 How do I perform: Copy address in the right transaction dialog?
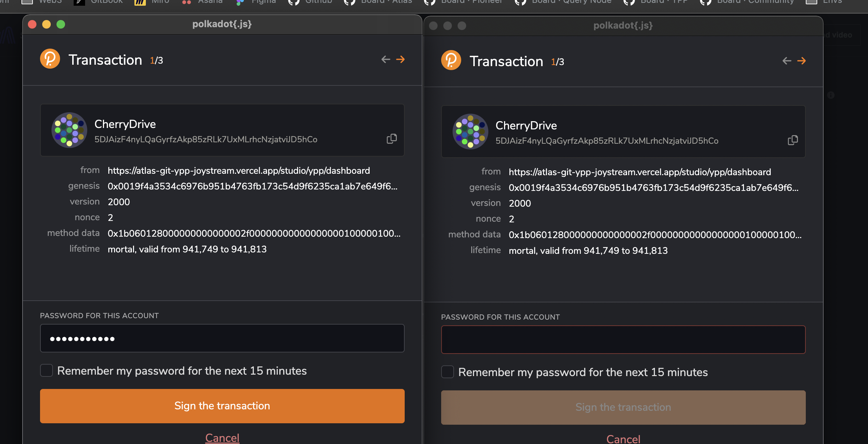(793, 140)
